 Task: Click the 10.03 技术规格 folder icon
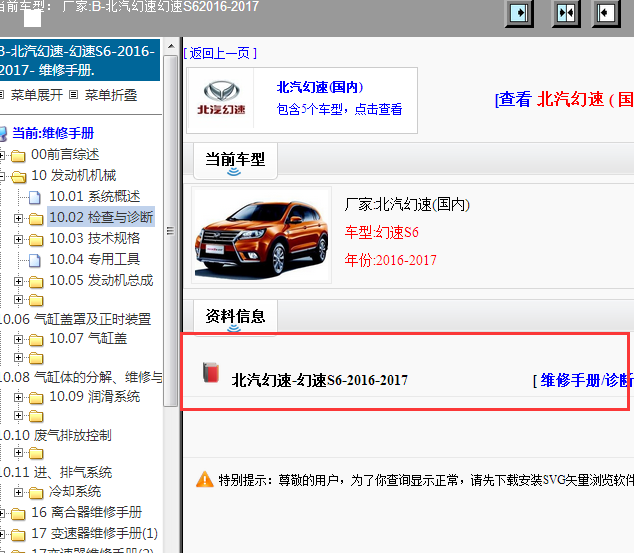(x=36, y=240)
